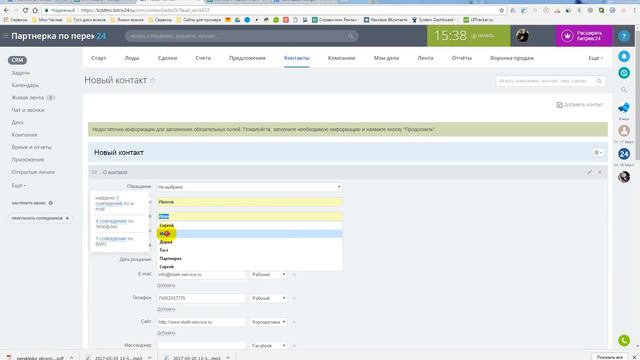Open the browser home page
Screen dimensions: 640x360
tap(35, 10)
